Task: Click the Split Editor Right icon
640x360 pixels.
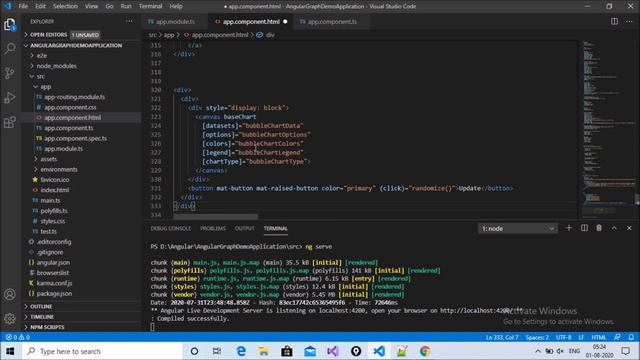Action: (x=614, y=21)
